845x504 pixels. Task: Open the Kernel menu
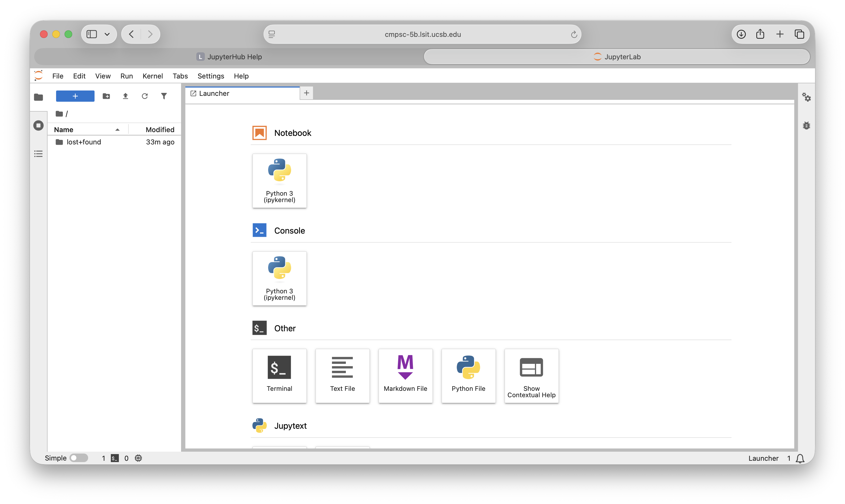pos(152,76)
